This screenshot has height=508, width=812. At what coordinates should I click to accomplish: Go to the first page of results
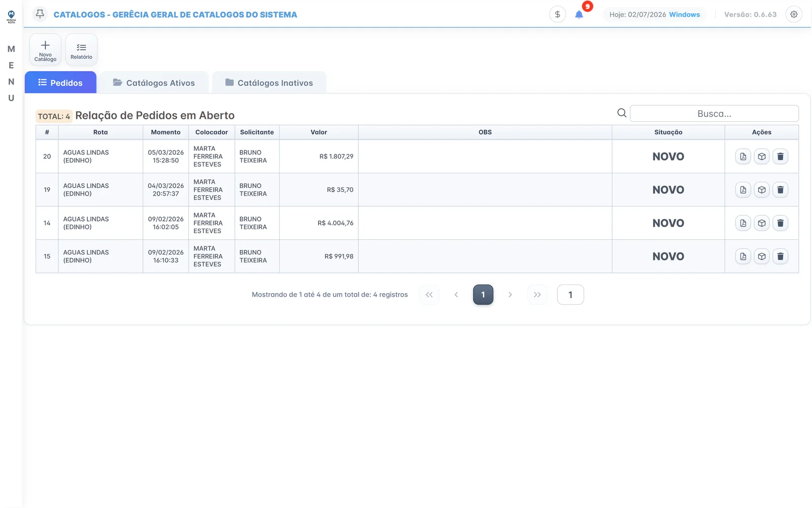429,295
